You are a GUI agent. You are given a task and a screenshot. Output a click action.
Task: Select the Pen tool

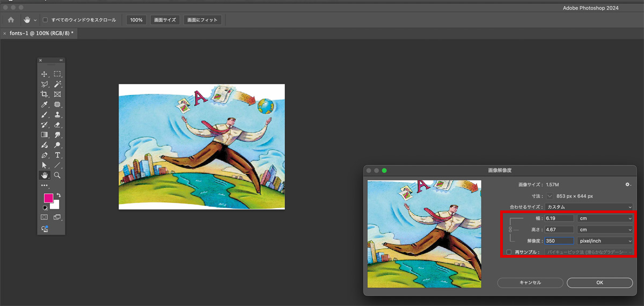point(45,155)
